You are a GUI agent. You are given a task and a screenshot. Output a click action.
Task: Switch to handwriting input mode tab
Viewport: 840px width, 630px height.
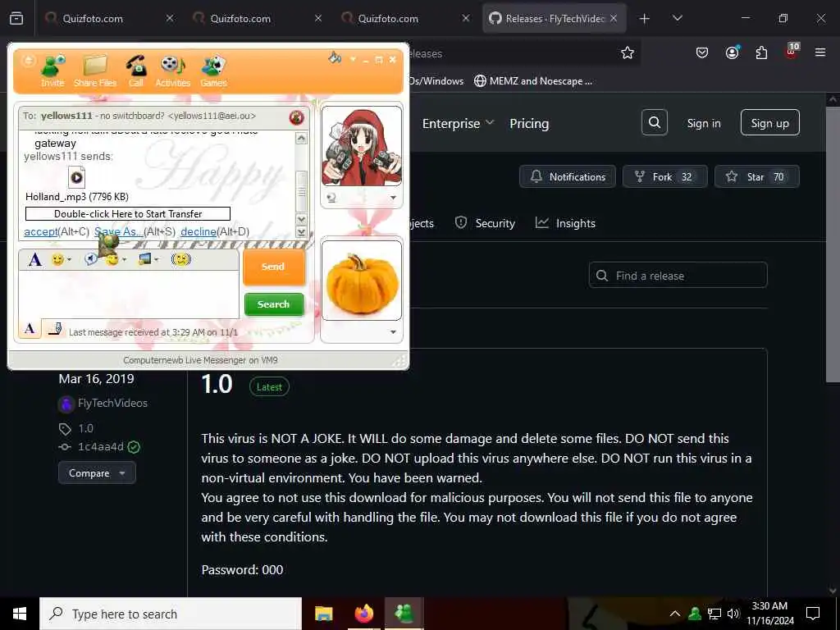click(x=54, y=329)
